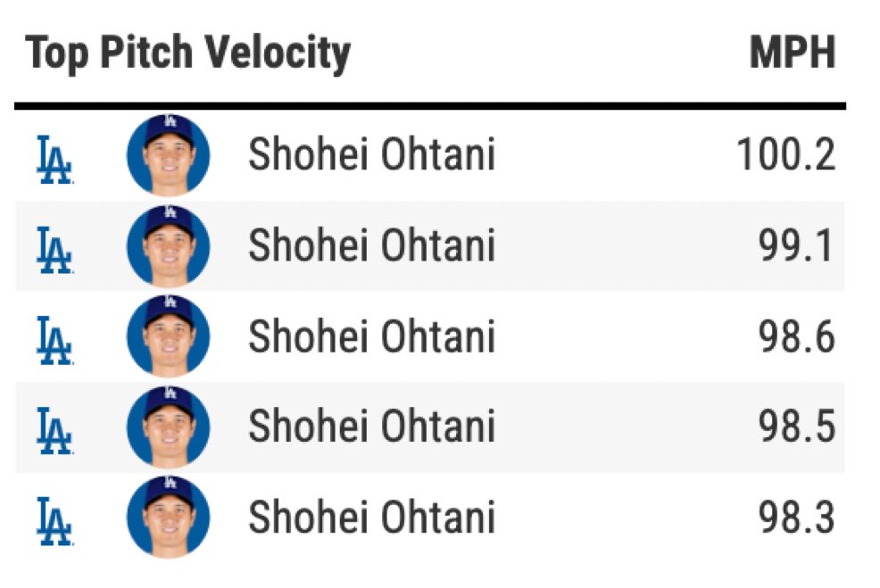This screenshot has height=588, width=880.
Task: Open the player headshot in the 98.5 row
Action: click(x=169, y=427)
